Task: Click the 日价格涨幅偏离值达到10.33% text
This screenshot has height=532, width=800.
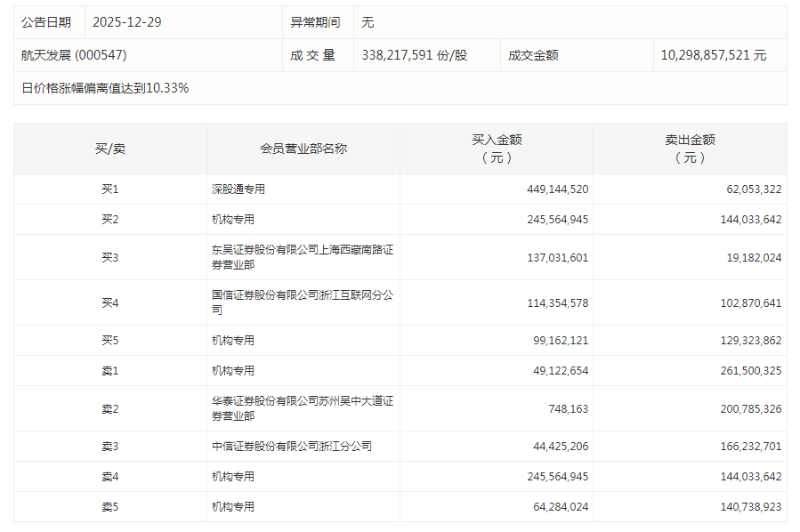Action: click(x=105, y=88)
